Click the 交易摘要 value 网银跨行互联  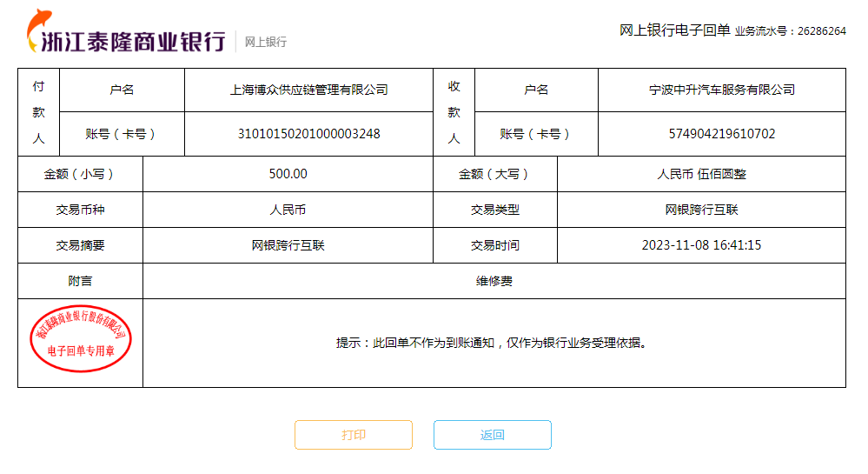[x=288, y=245]
